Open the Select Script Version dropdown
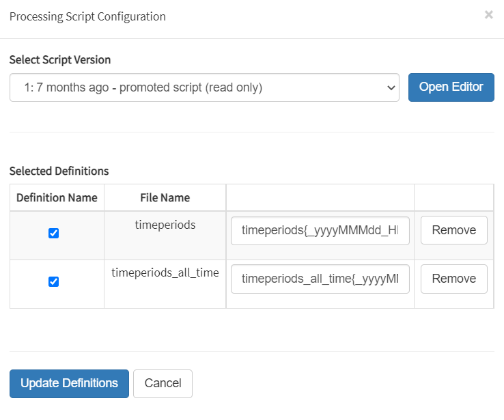This screenshot has height=420, width=504. tap(204, 87)
